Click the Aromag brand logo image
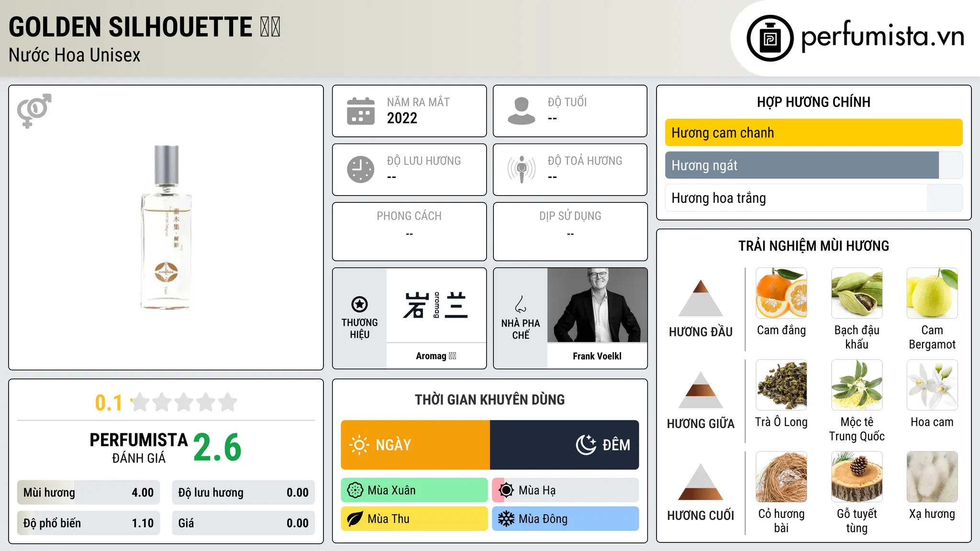980x551 pixels. point(436,305)
